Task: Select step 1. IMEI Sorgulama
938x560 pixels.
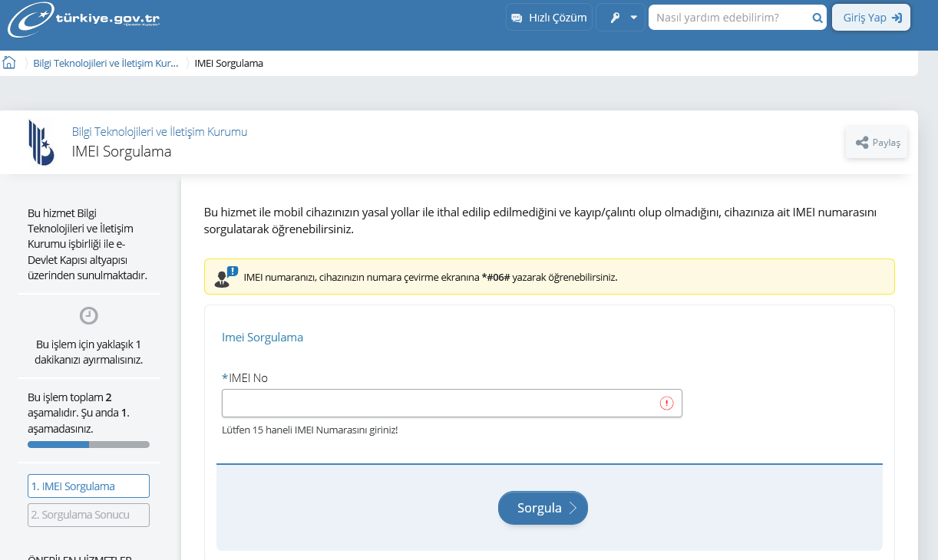Action: click(88, 486)
